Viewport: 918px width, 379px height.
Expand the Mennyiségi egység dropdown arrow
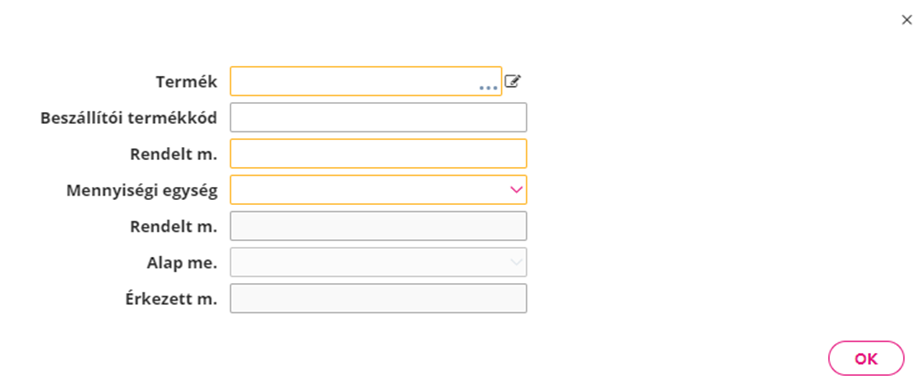point(516,189)
